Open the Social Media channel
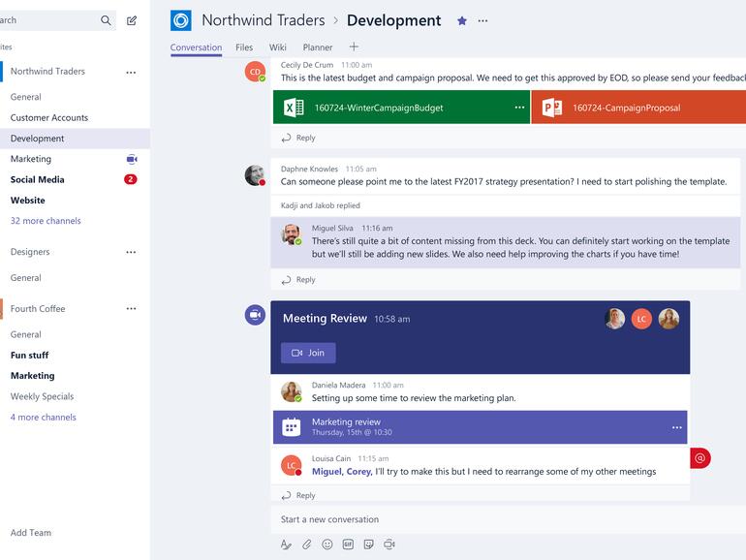Viewport: 746px width, 560px height. (x=37, y=179)
